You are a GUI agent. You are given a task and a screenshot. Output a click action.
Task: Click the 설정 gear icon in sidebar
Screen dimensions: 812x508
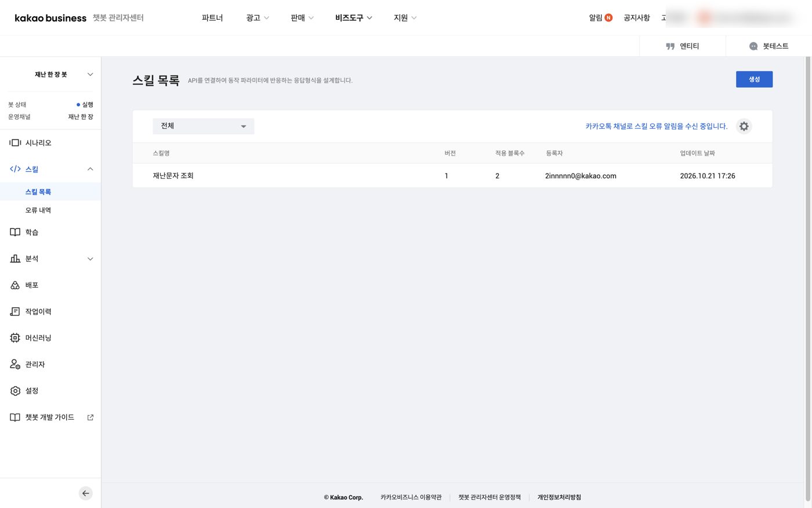(15, 391)
